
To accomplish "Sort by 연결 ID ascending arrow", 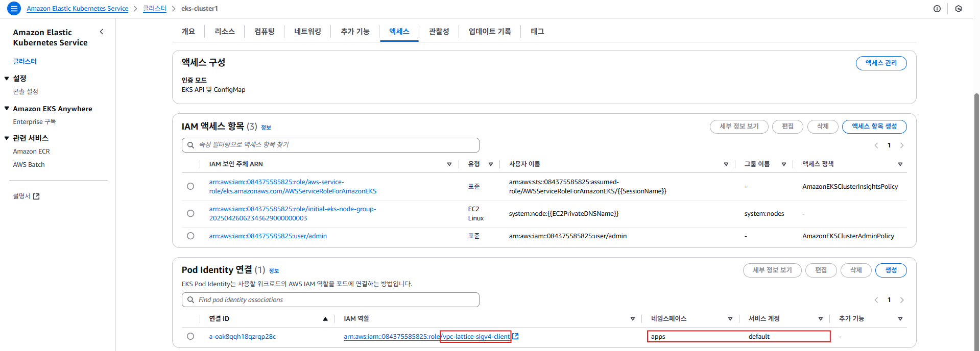I will click(325, 319).
